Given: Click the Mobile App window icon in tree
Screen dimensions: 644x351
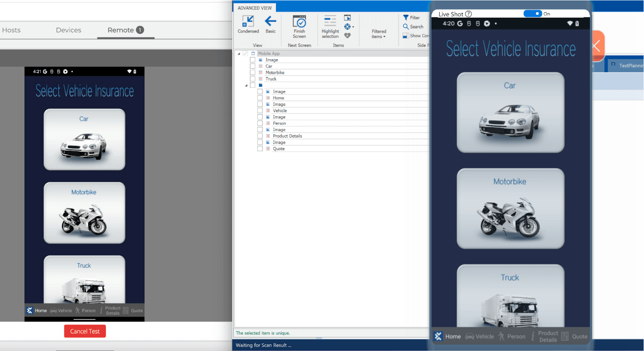Looking at the screenshot, I should pyautogui.click(x=253, y=53).
